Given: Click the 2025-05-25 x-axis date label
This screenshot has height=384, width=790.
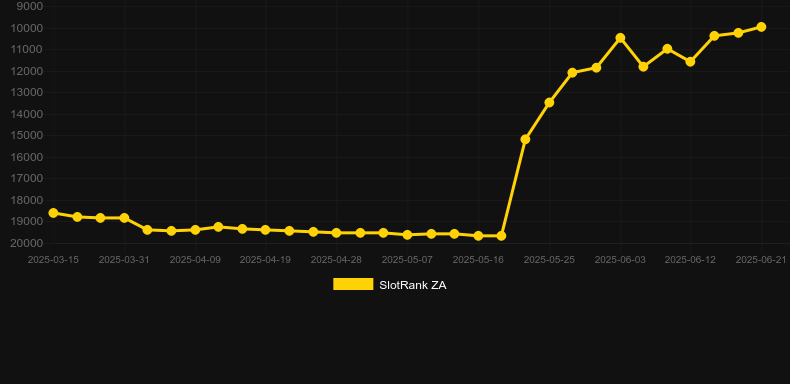Looking at the screenshot, I should [549, 260].
